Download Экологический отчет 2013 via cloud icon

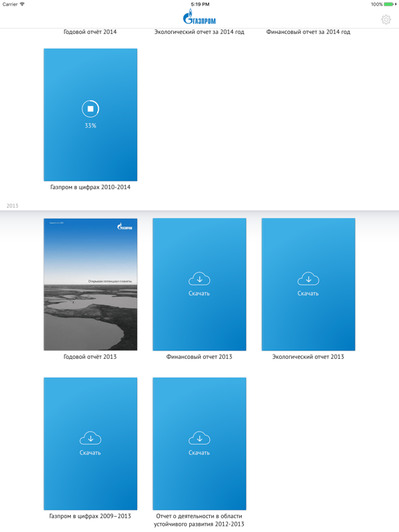click(308, 278)
